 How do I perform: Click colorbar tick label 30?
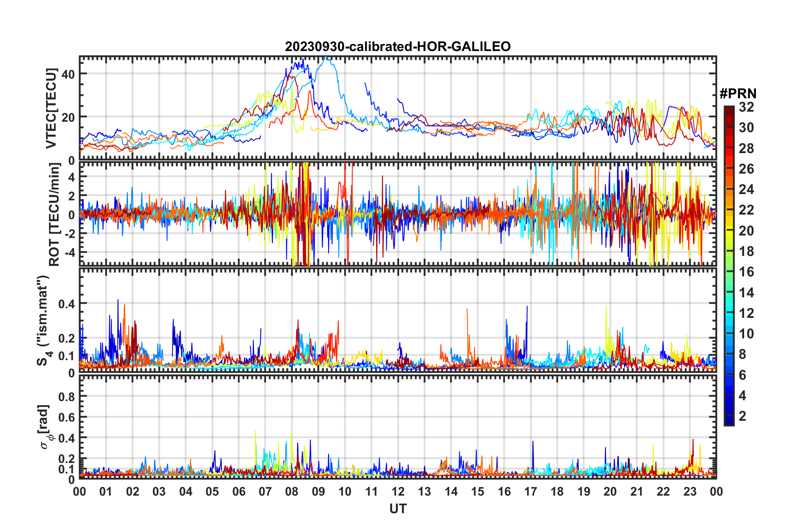point(746,128)
